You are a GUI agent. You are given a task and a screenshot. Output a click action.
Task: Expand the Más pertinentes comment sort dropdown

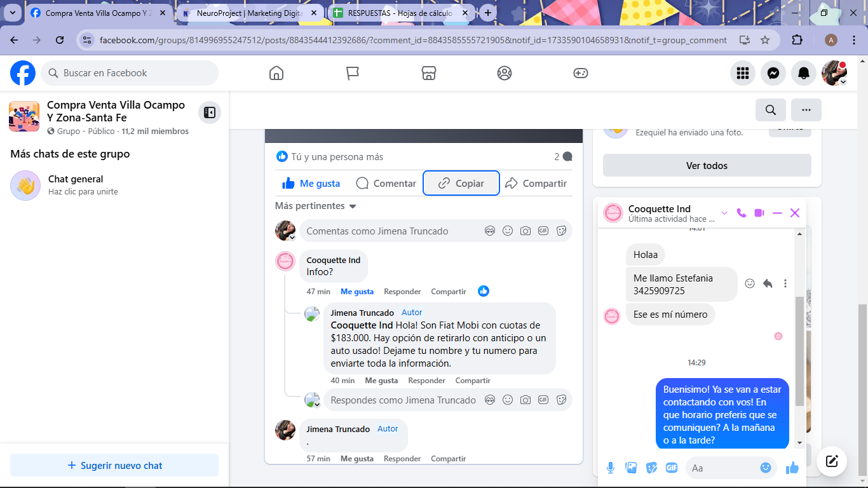tap(315, 206)
